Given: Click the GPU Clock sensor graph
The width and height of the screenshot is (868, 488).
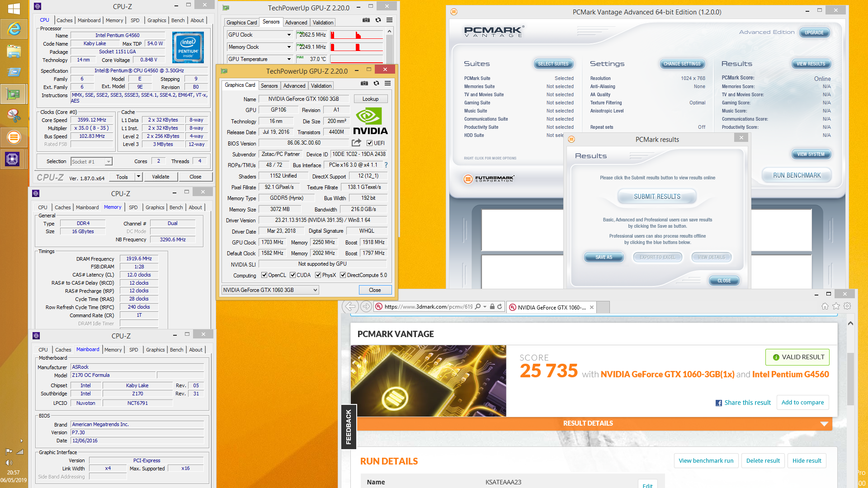Looking at the screenshot, I should click(357, 35).
